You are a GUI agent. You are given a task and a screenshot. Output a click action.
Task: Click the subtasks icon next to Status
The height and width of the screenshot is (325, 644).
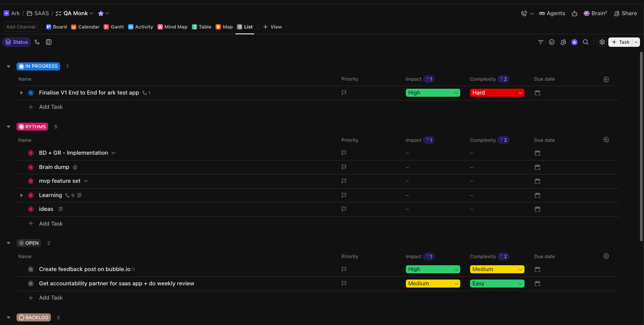coord(37,42)
